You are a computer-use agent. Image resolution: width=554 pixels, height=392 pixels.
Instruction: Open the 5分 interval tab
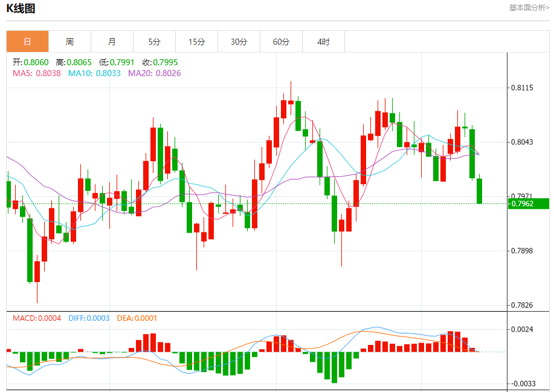pyautogui.click(x=155, y=42)
